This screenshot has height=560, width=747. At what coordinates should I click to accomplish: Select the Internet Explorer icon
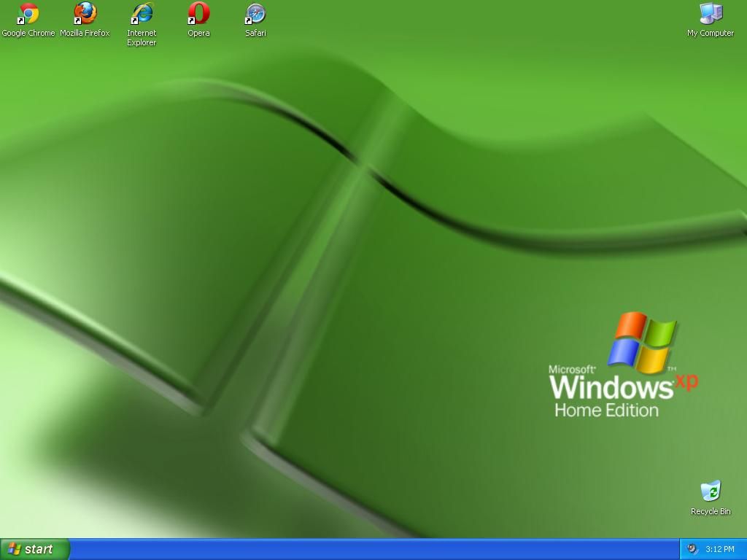141,13
